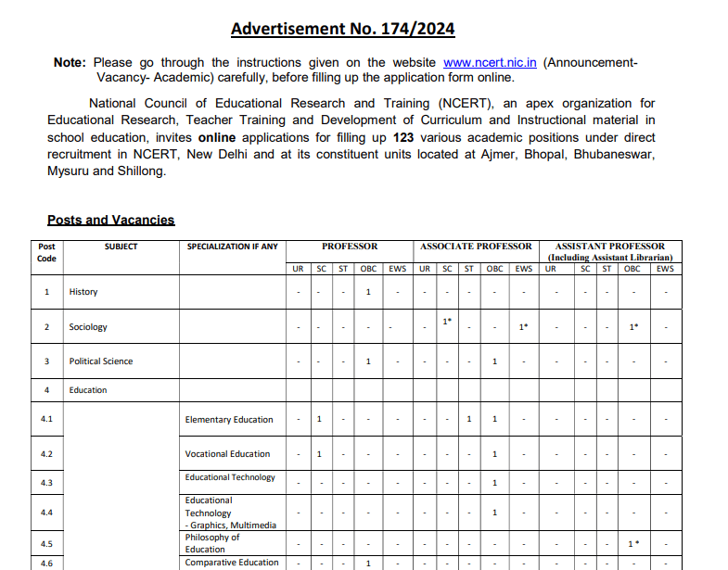Click post code 4.6 cell
This screenshot has height=570, width=728.
pyautogui.click(x=46, y=564)
